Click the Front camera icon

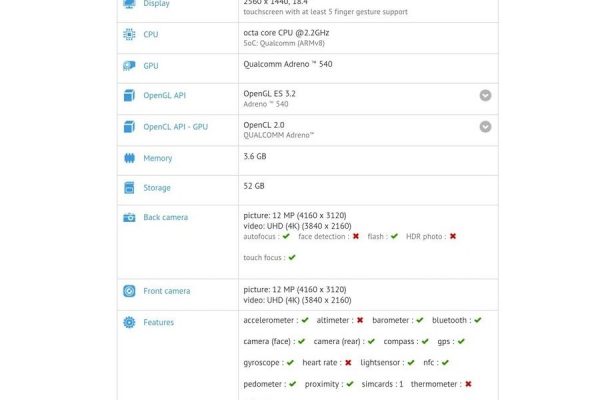129,291
